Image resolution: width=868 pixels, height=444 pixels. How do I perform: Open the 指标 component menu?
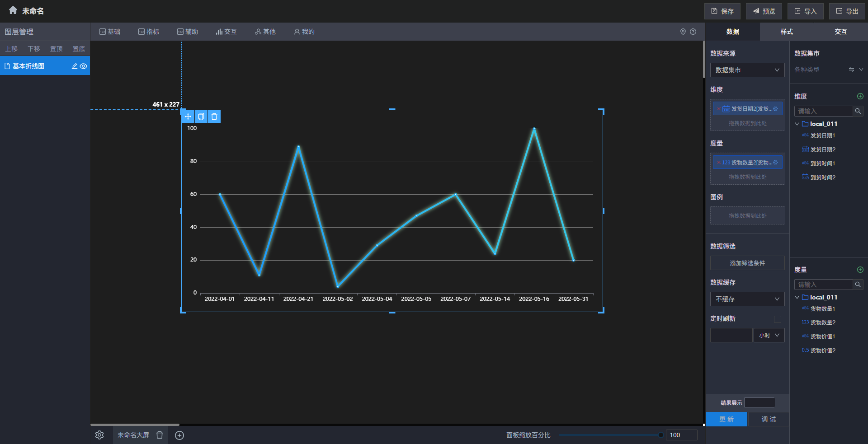149,32
